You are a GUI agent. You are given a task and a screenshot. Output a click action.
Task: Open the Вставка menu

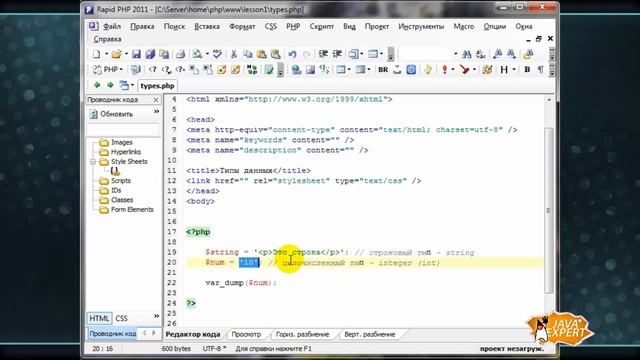(207, 26)
